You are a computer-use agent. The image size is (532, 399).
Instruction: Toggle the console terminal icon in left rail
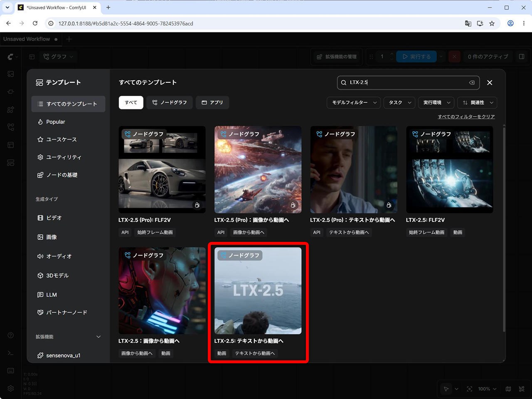click(11, 353)
